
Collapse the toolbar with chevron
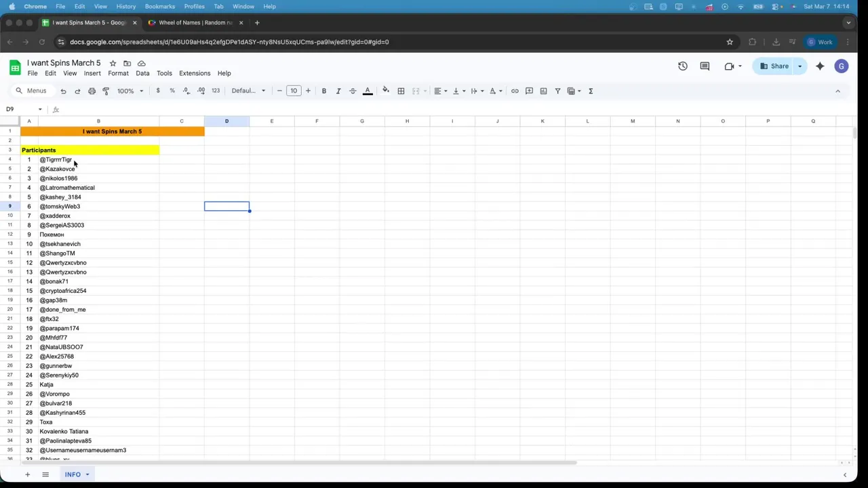837,91
